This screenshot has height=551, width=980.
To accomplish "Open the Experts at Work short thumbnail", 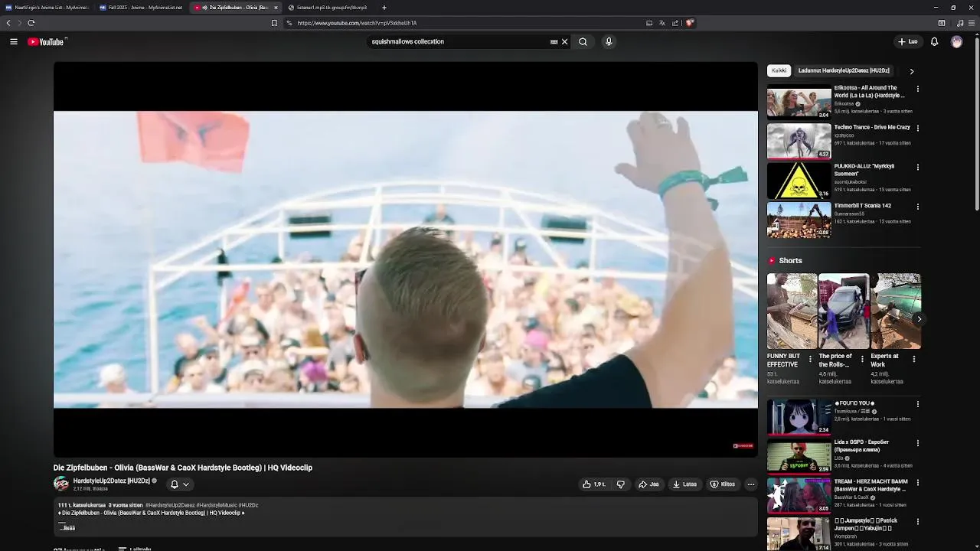I will click(x=896, y=311).
